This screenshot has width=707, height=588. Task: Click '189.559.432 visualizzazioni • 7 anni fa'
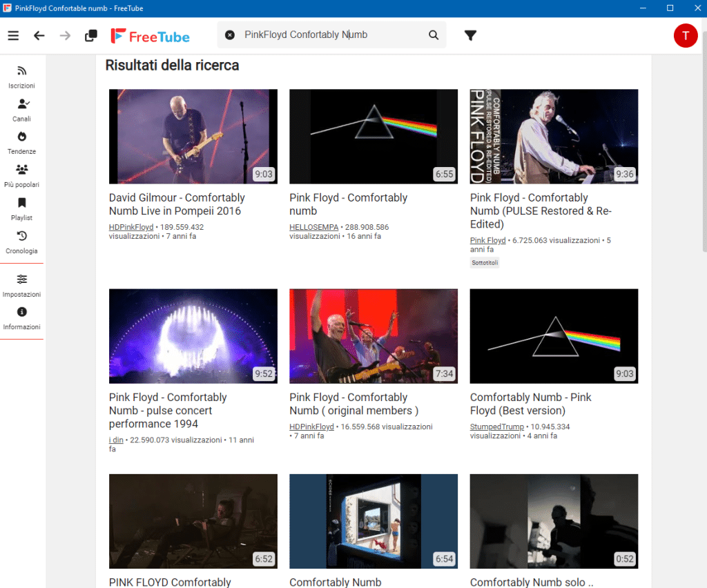(x=157, y=232)
